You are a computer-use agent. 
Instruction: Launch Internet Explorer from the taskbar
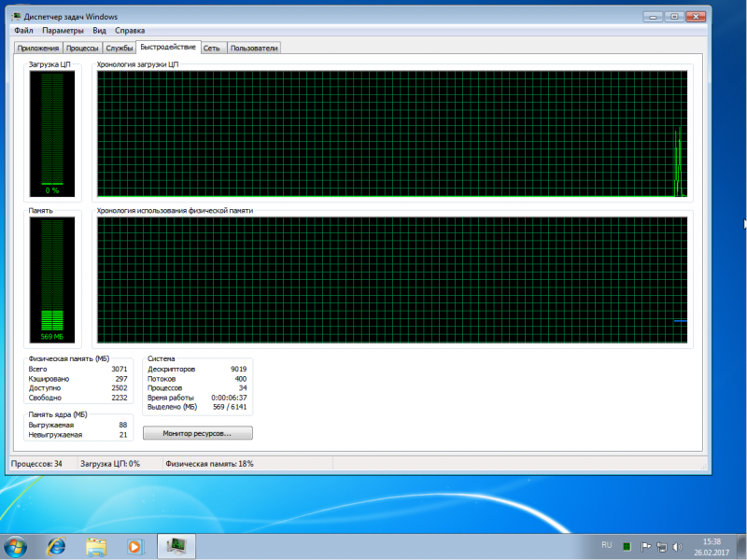[56, 547]
